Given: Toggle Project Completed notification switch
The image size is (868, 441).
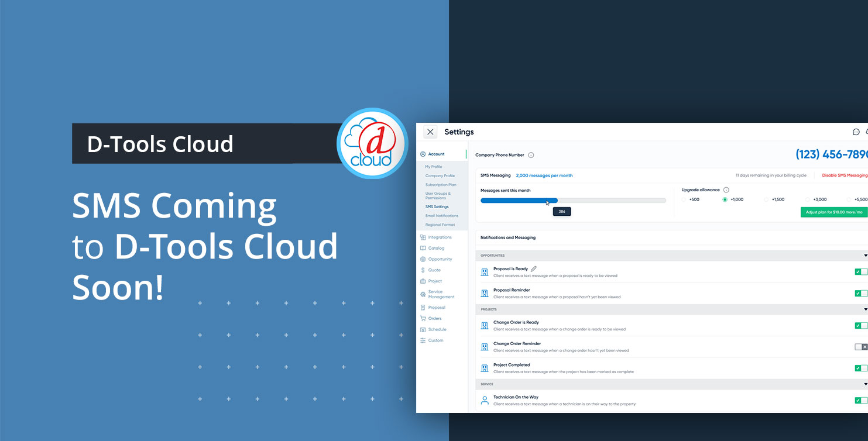Looking at the screenshot, I should coord(861,368).
